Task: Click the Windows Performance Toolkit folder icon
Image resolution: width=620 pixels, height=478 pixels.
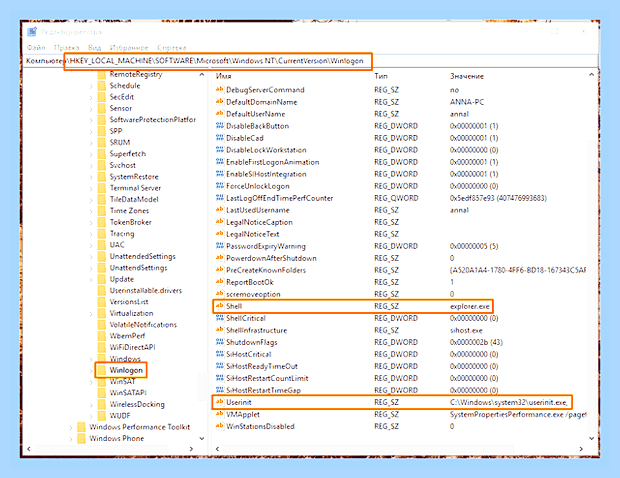Action: pos(81,427)
